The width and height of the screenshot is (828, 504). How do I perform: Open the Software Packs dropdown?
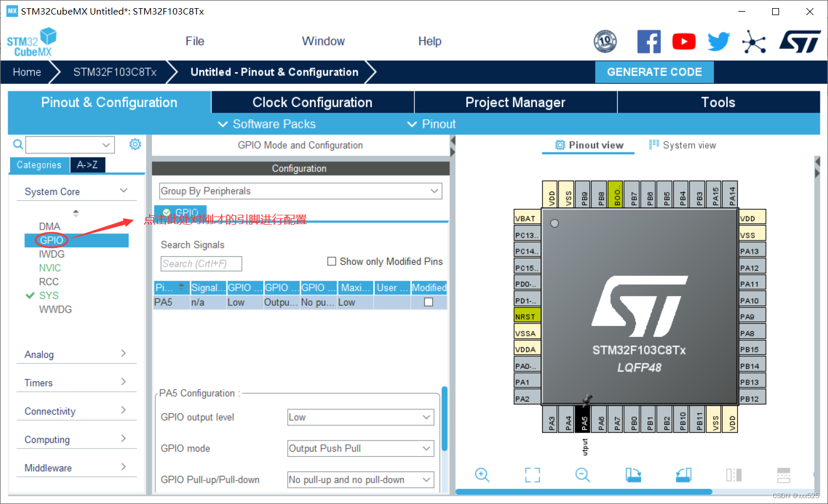[267, 124]
